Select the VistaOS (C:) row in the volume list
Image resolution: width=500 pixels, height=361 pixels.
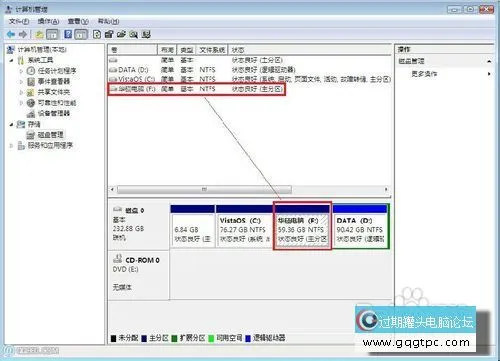[249, 79]
